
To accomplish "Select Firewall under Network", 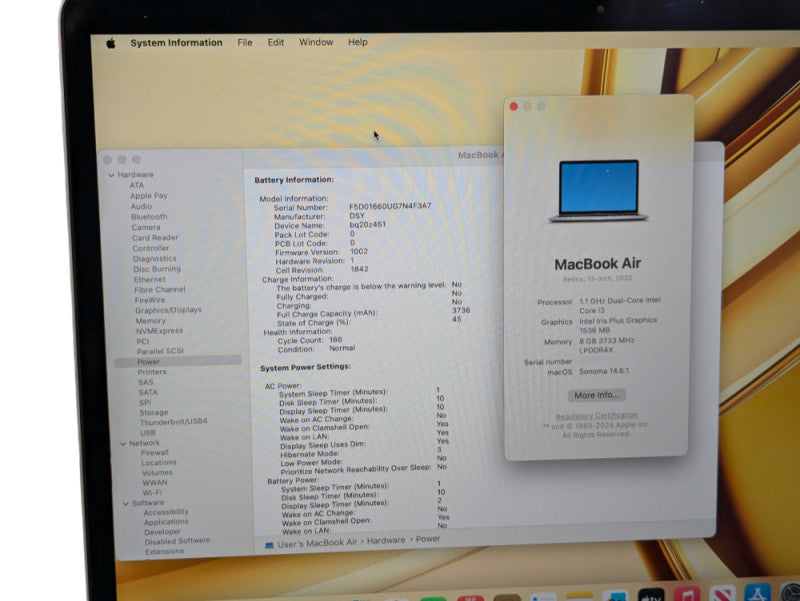I will (x=155, y=453).
